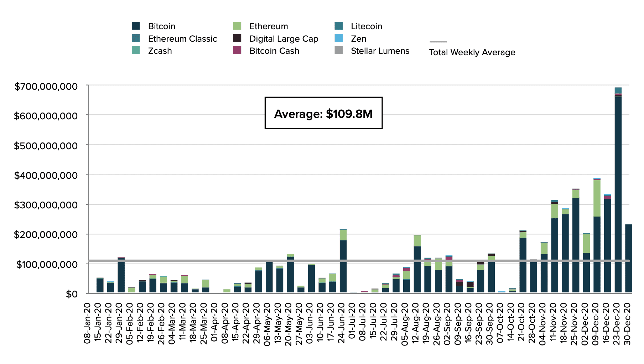This screenshot has height=364, width=644.
Task: Click the $700,000,000 axis label
Action: 46,86
